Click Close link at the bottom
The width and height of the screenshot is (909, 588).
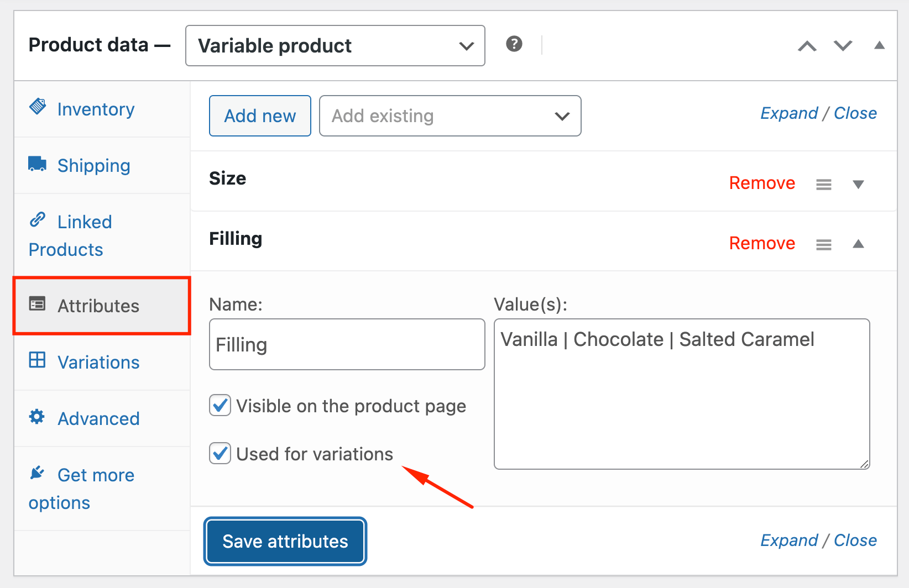[x=855, y=540]
